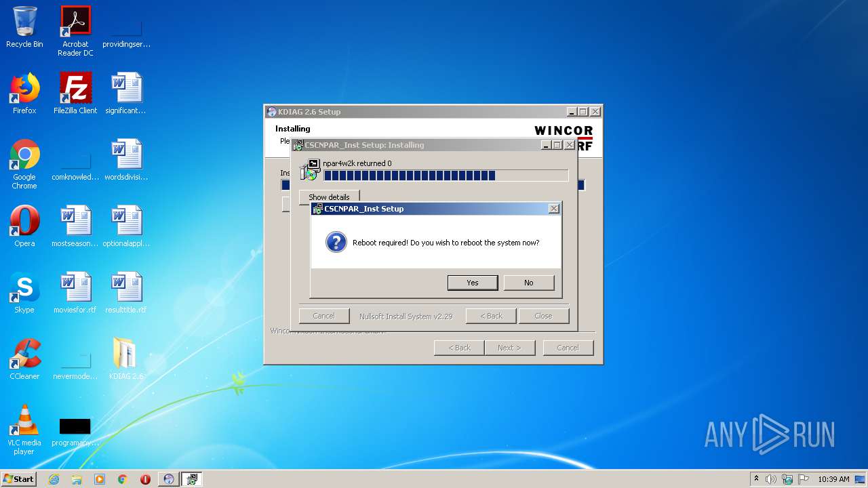The width and height of the screenshot is (868, 488).
Task: Launch Firefox from the desktop
Action: (24, 94)
